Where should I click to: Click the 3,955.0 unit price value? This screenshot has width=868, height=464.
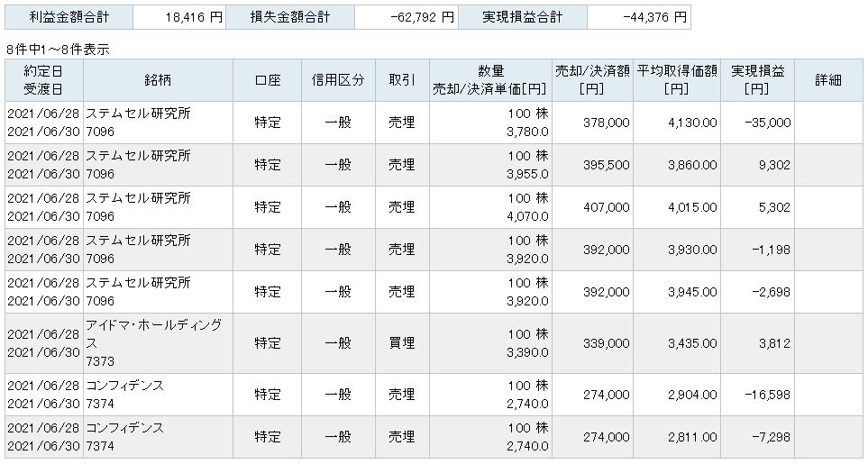527,174
